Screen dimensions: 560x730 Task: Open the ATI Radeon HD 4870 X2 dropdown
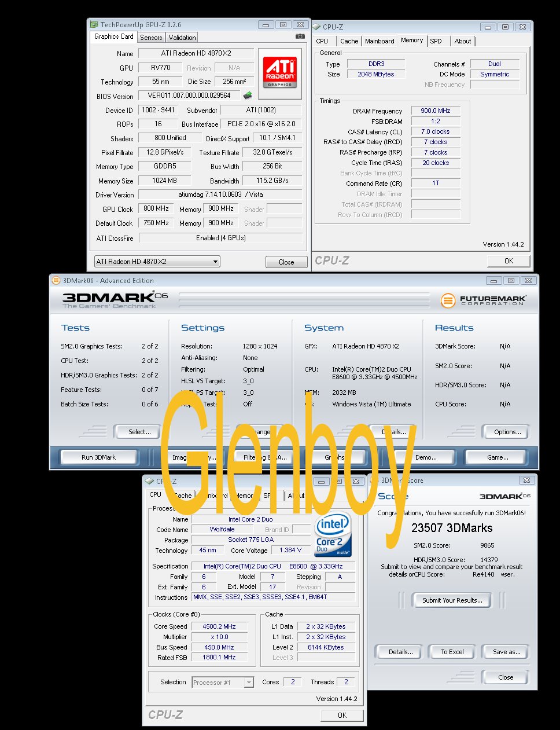click(157, 262)
